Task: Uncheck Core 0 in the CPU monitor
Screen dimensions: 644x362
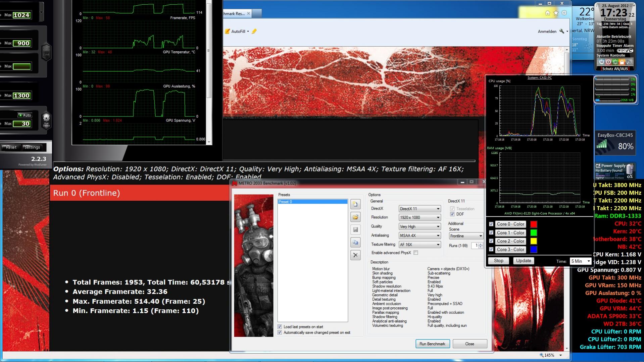Action: coord(491,224)
